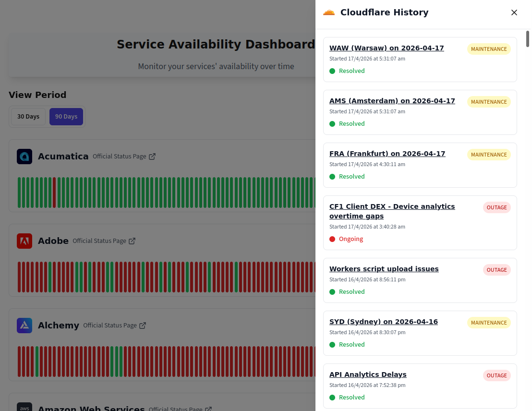Viewport: 532px width, 411px height.
Task: Open AMS (Amsterdam) maintenance incident link
Action: 392,101
